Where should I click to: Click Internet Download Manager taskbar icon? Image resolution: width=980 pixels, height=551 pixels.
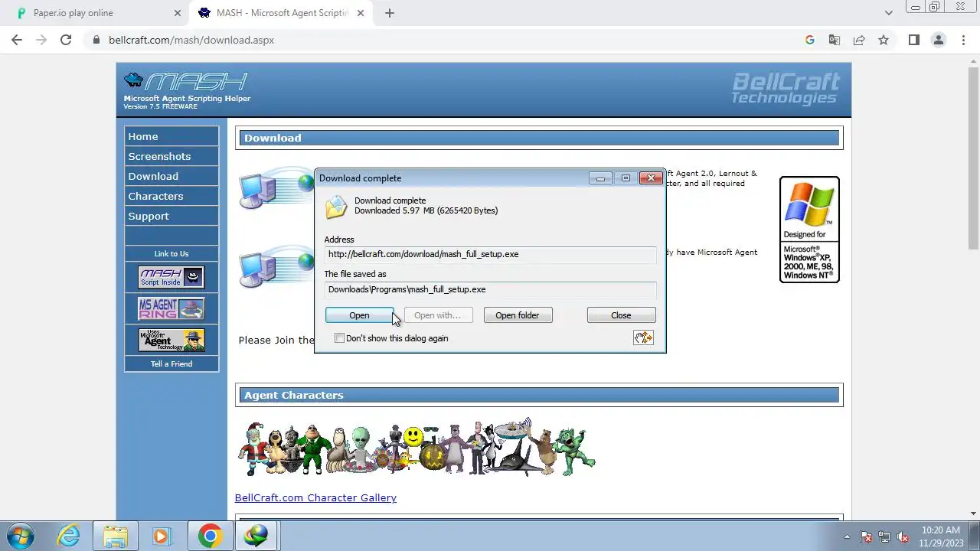pyautogui.click(x=256, y=536)
